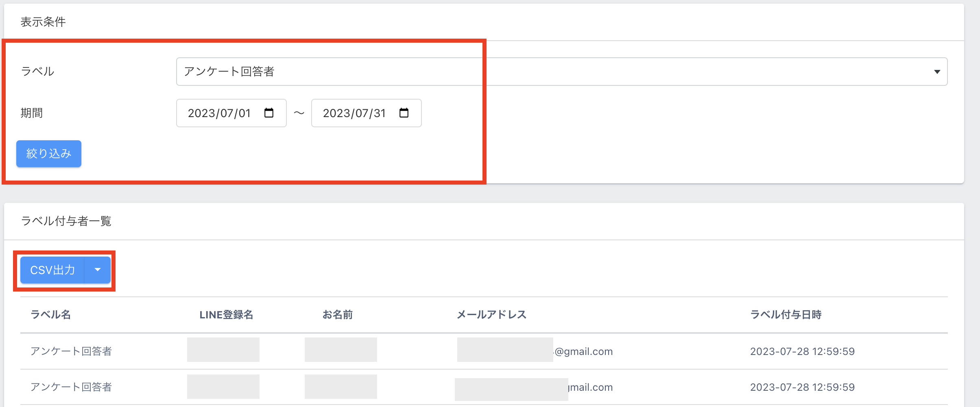Click the メールアドレス column header
980x407 pixels.
click(x=491, y=314)
